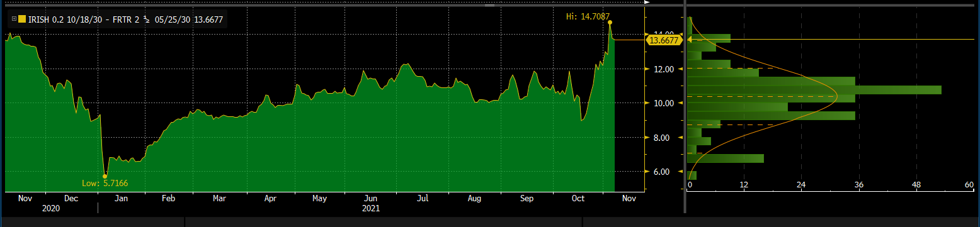Click the low point dot on the chart
980x227 pixels.
click(x=105, y=176)
